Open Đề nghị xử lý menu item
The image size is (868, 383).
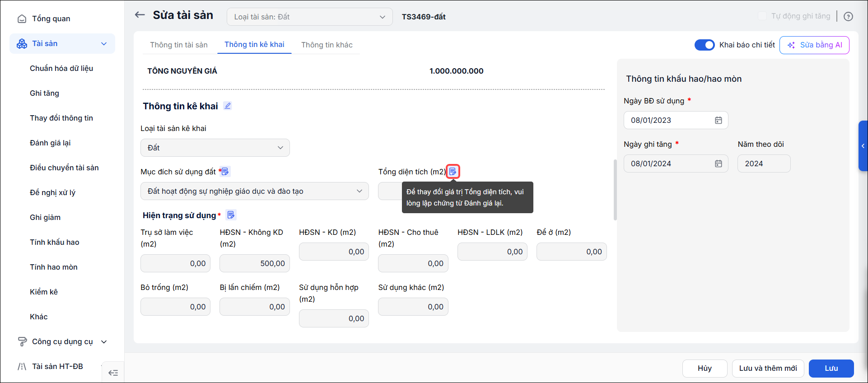coord(52,192)
